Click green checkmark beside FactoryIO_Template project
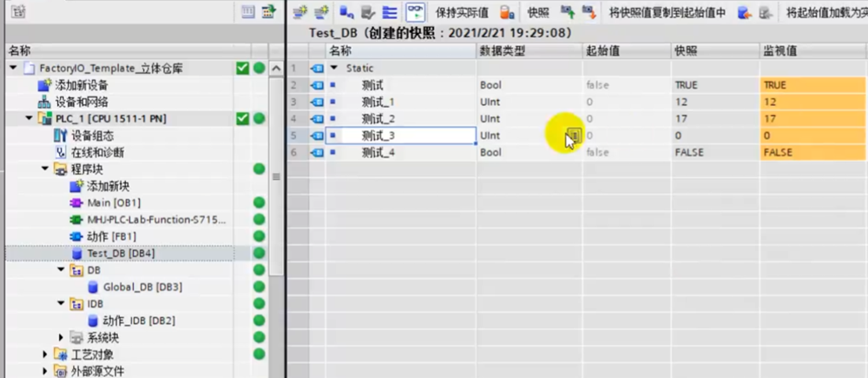This screenshot has width=868, height=378. (x=243, y=68)
